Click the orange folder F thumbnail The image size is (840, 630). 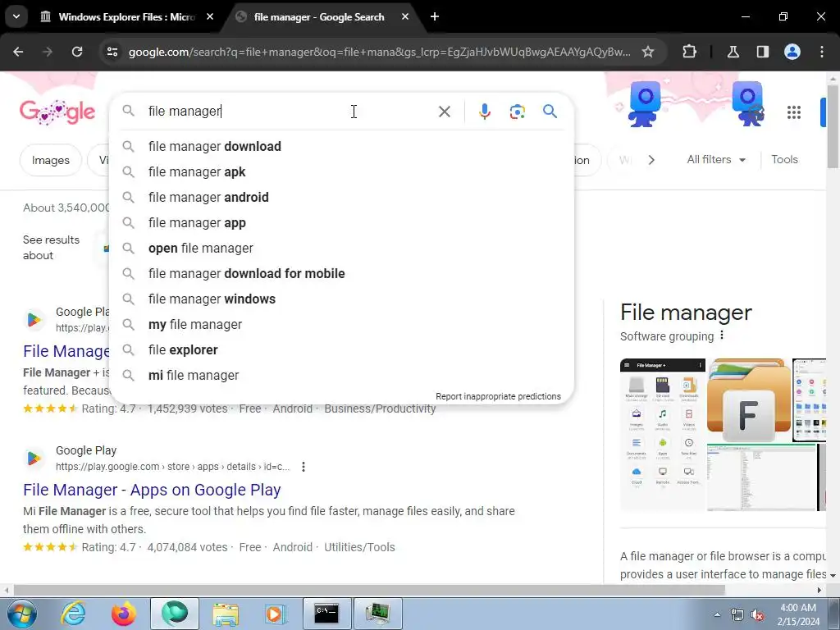coord(748,399)
